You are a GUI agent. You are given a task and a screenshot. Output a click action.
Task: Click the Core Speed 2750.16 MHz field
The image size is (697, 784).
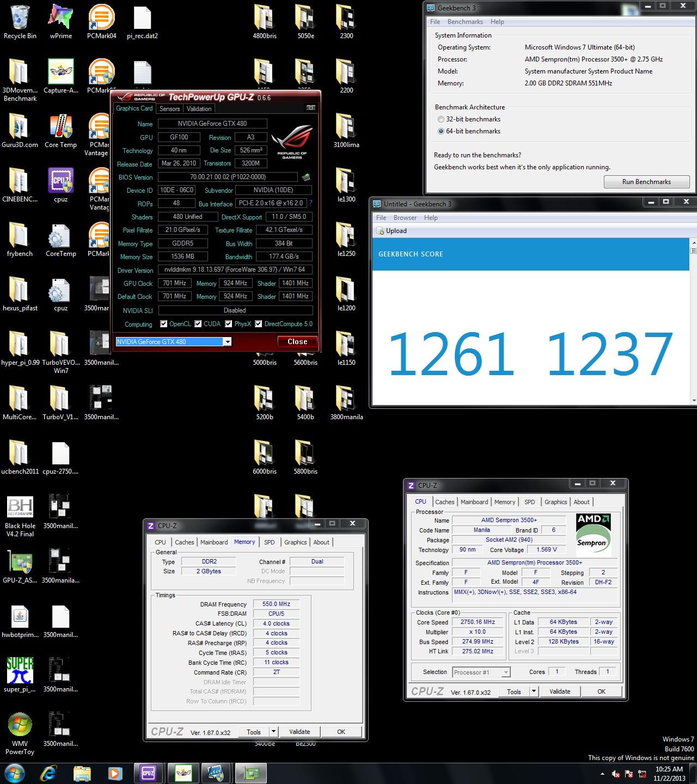click(478, 622)
